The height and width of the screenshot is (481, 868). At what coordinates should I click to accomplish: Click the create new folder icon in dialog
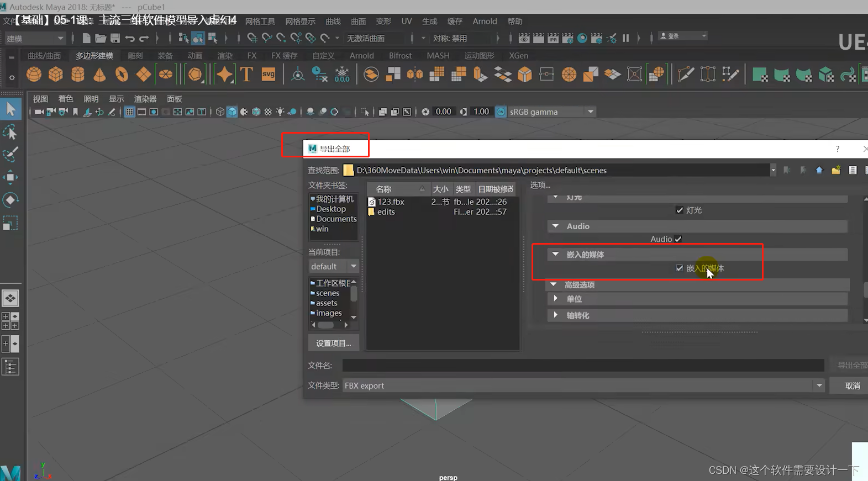coord(836,170)
